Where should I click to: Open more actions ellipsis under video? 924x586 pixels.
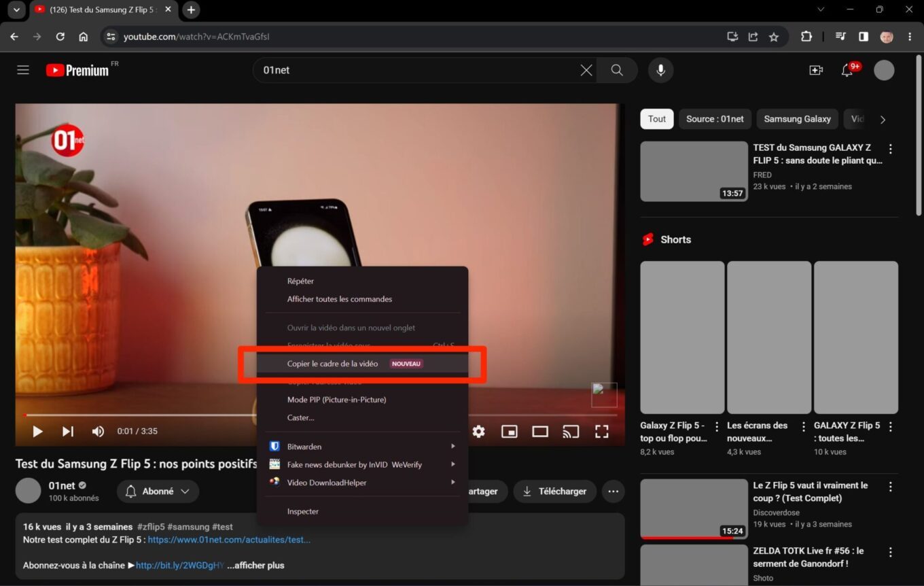point(614,492)
